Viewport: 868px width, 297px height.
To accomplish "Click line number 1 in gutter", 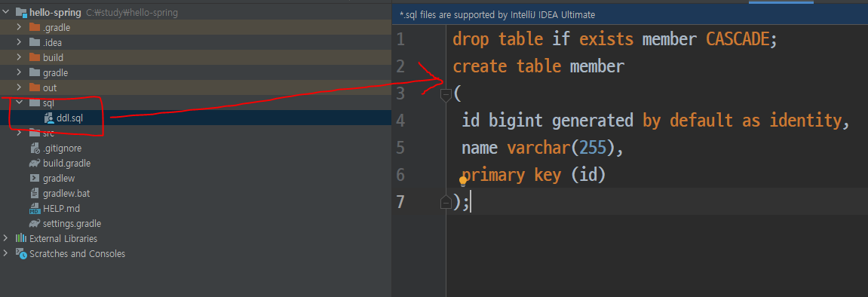I will (400, 39).
